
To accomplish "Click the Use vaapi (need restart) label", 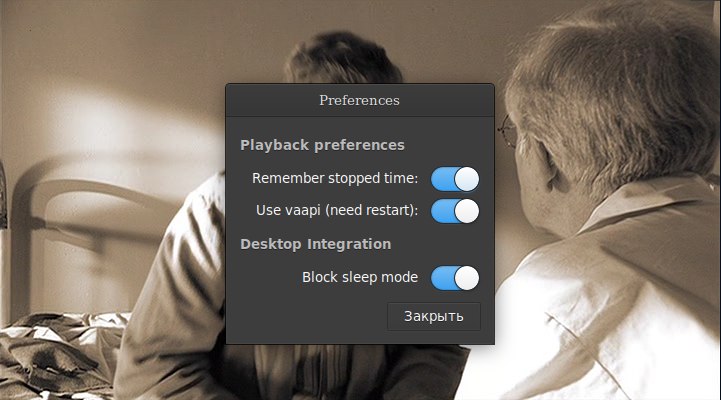I will coord(337,211).
